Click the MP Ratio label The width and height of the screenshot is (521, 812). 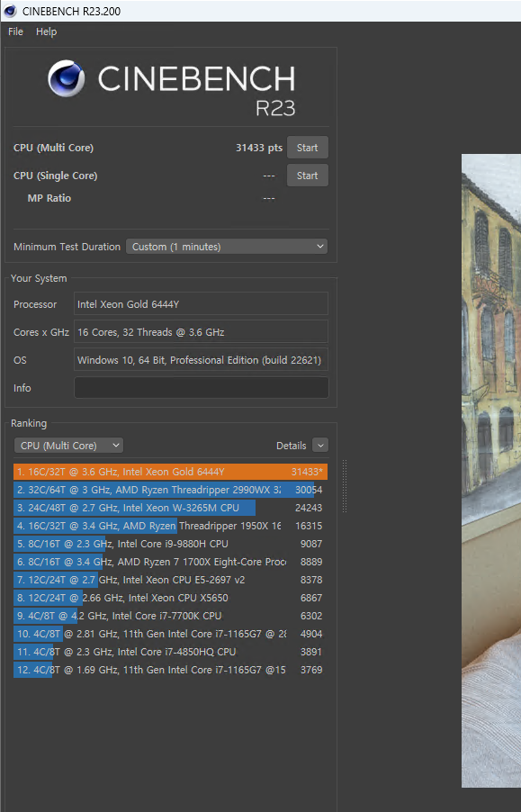(49, 198)
